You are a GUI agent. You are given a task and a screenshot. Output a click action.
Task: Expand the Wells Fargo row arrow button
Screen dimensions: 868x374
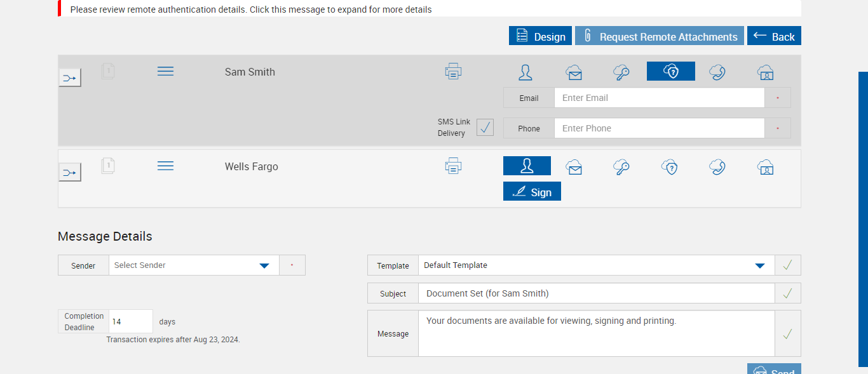(x=70, y=172)
